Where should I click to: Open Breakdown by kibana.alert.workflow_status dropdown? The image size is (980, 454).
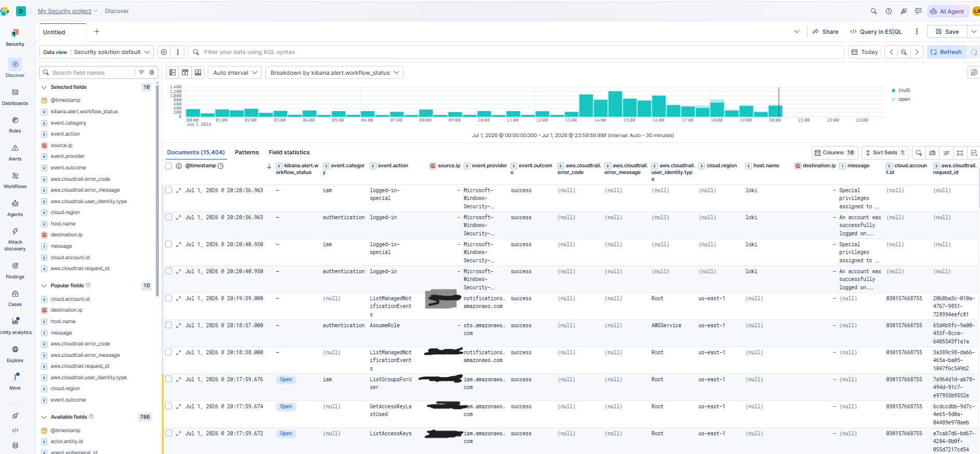[x=334, y=73]
